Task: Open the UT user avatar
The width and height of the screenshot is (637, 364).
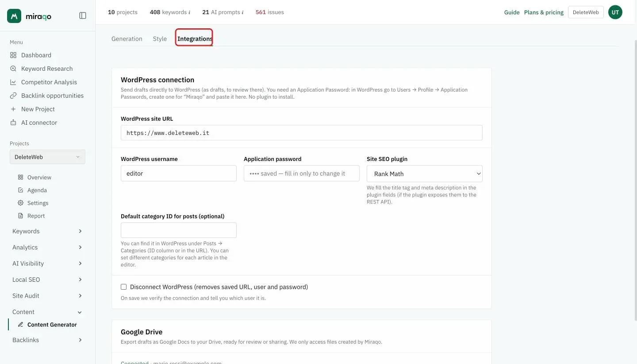Action: click(x=615, y=12)
